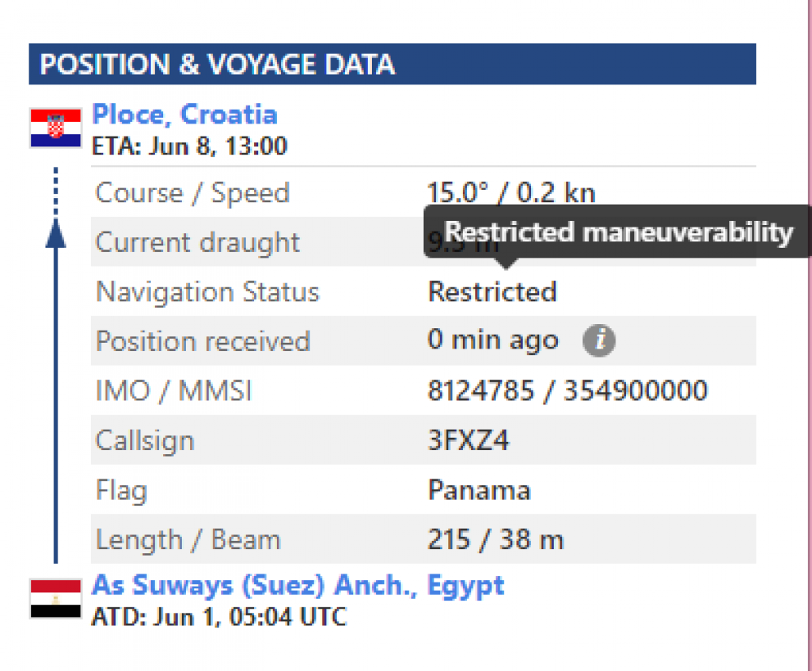The image size is (812, 671).
Task: Click the IMO / MMSI number value
Action: 567,391
